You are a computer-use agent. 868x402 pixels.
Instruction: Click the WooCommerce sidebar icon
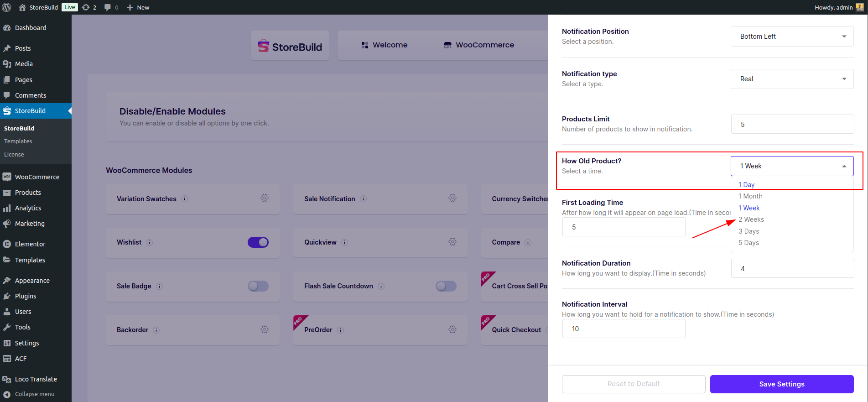point(7,177)
